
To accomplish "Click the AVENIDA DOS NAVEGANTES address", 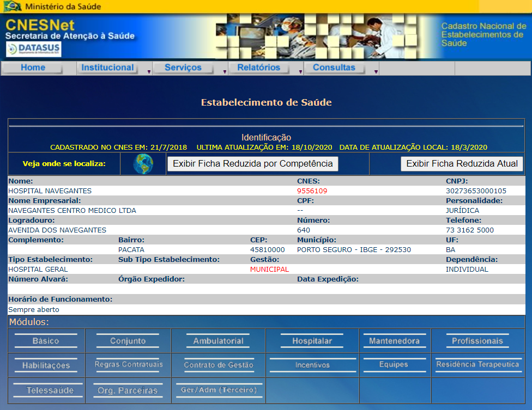I will (x=57, y=230).
